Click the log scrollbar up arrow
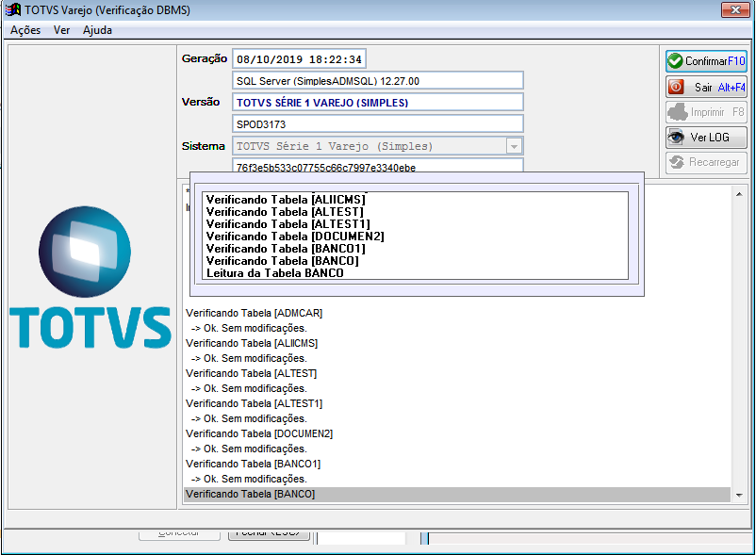 pos(739,194)
